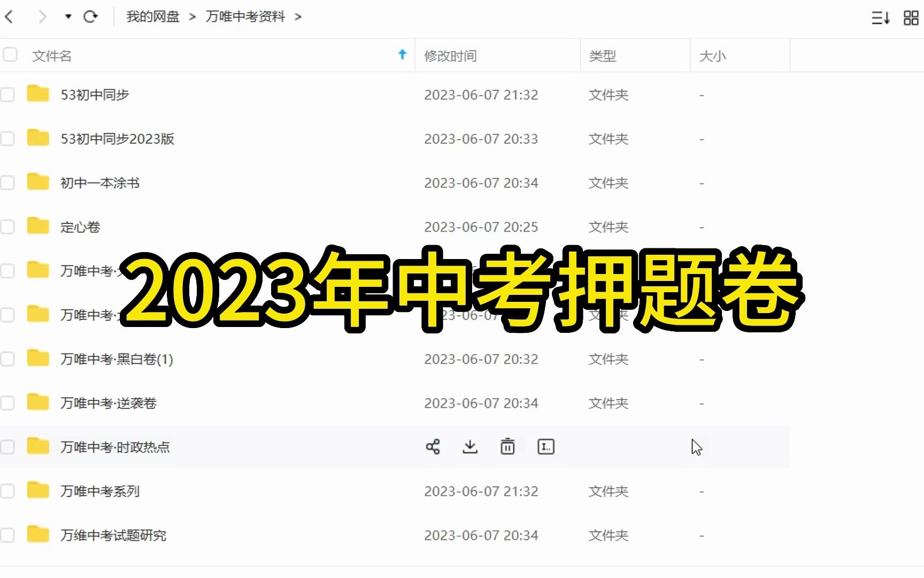Open folder icon of 万唯中考·时政热点
The image size is (924, 578).
pyautogui.click(x=38, y=446)
